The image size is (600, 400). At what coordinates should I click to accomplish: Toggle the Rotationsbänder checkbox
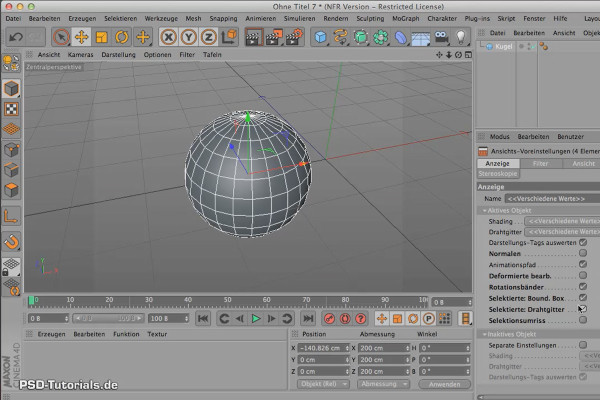pos(583,286)
